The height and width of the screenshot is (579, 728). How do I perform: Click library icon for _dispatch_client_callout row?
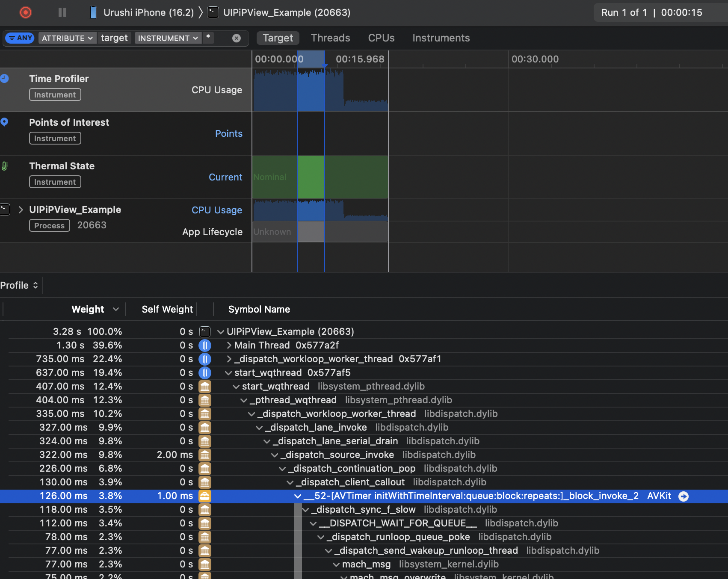[205, 482]
